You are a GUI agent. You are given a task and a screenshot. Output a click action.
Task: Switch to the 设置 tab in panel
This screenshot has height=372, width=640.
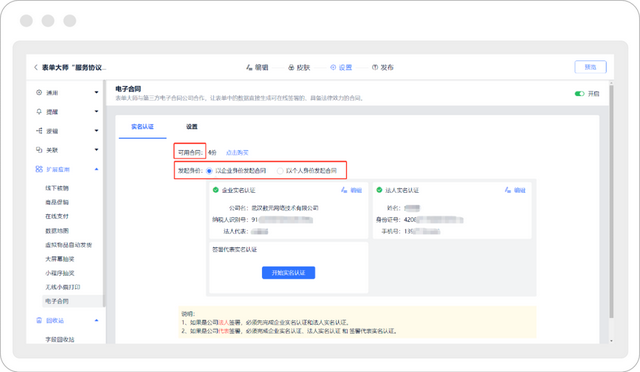pyautogui.click(x=192, y=127)
